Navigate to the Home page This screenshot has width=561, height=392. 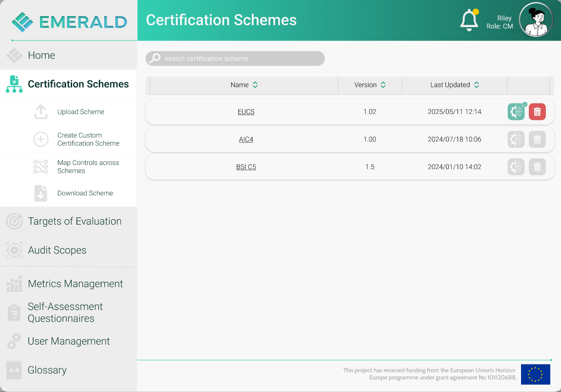[x=41, y=55]
